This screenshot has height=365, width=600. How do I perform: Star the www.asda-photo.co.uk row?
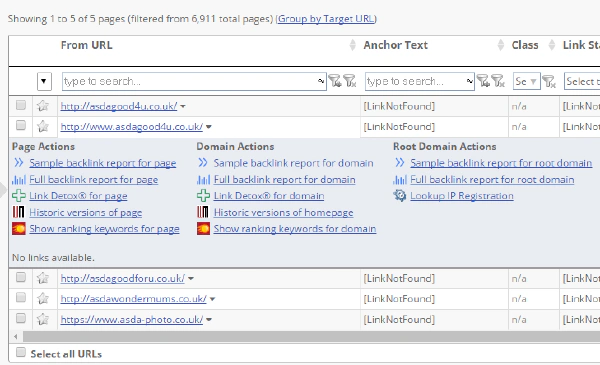pos(43,319)
